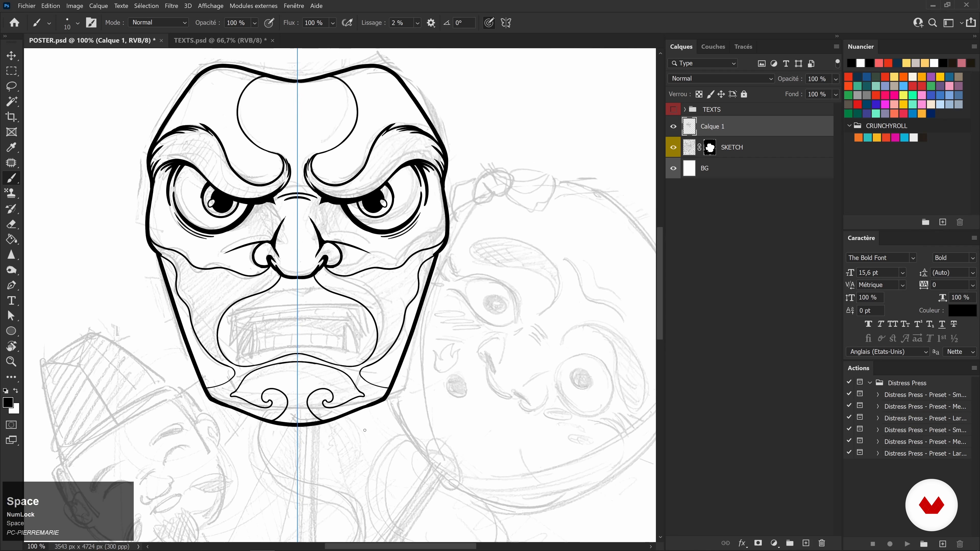The width and height of the screenshot is (980, 551).
Task: Hide the SKETCH layer
Action: tap(673, 147)
